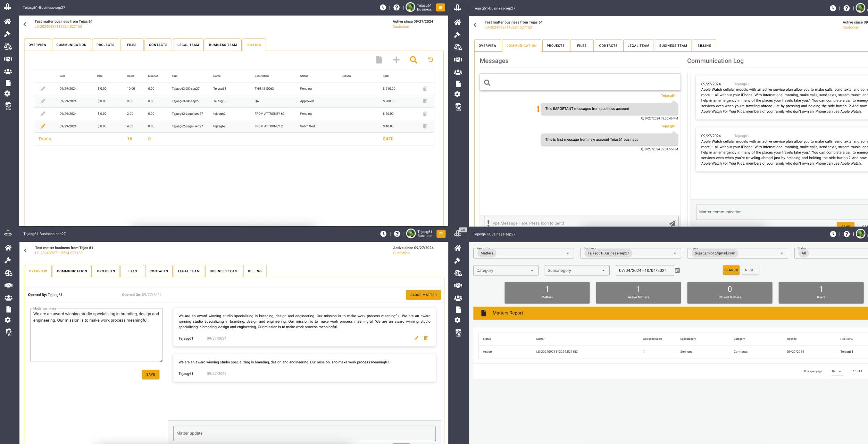This screenshot has width=868, height=444.
Task: Save the matter summary with the Save button
Action: pos(151,375)
